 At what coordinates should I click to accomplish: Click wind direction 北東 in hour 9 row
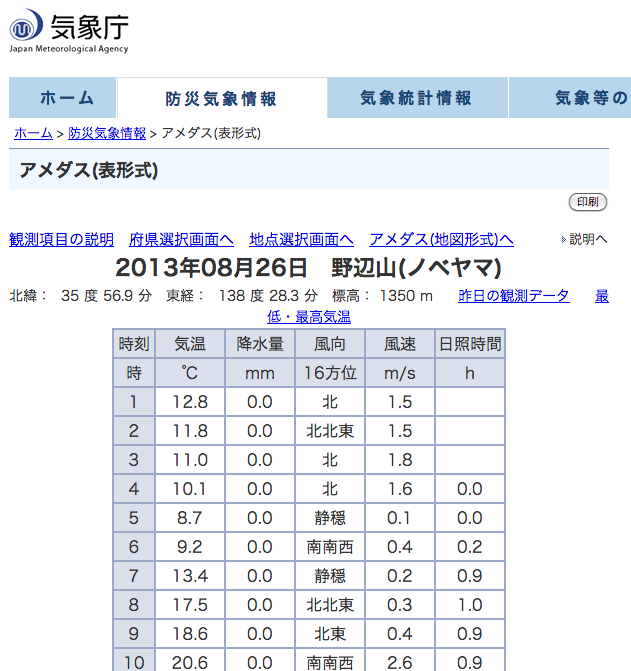coord(330,634)
